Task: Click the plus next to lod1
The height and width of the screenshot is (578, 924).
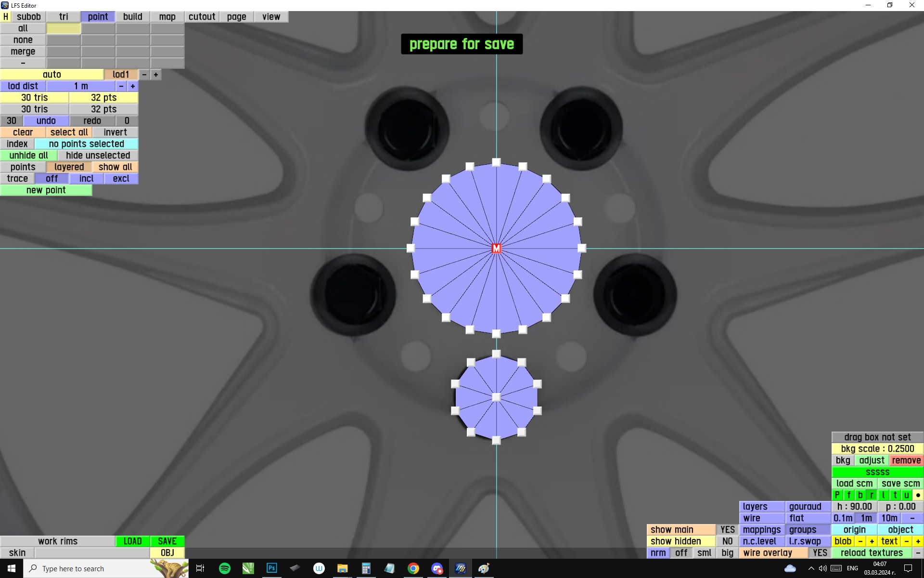Action: [x=156, y=75]
